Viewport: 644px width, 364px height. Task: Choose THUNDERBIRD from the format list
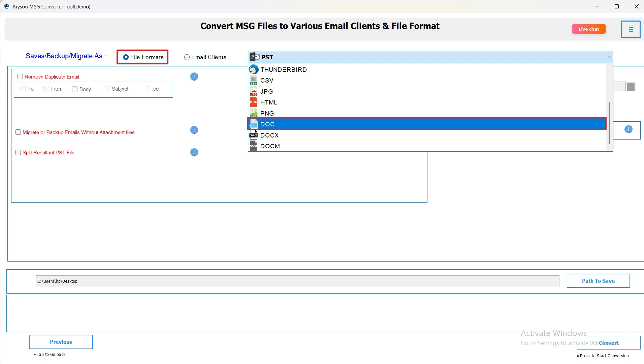[x=427, y=69]
